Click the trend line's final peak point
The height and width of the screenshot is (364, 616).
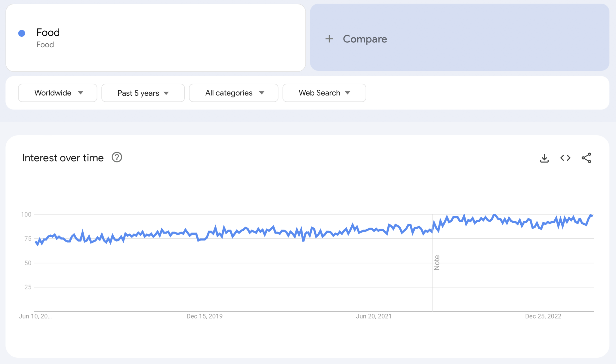(x=591, y=215)
